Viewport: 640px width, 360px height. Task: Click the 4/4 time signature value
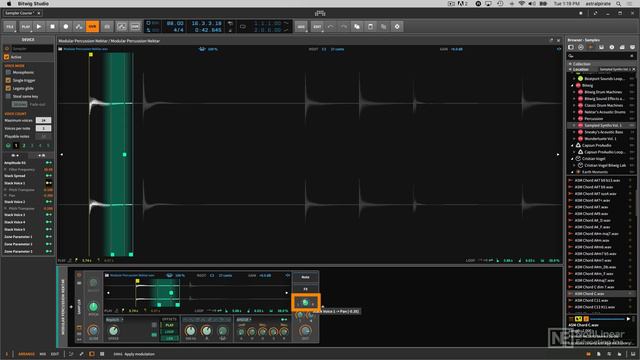click(x=178, y=30)
